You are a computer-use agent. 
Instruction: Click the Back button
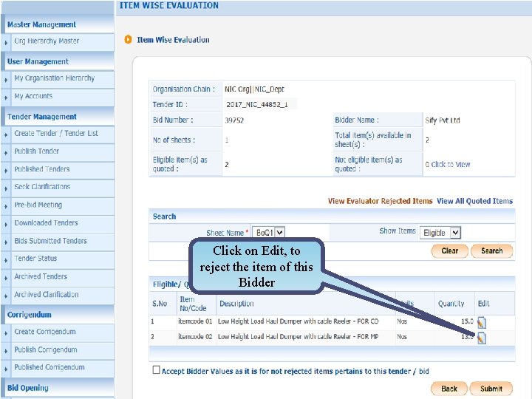click(x=449, y=389)
